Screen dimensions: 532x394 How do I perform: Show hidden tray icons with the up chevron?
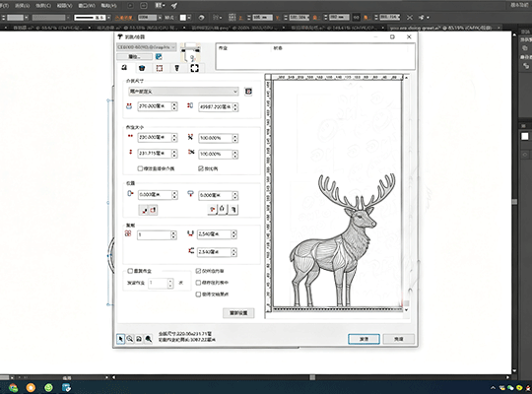coord(493,387)
